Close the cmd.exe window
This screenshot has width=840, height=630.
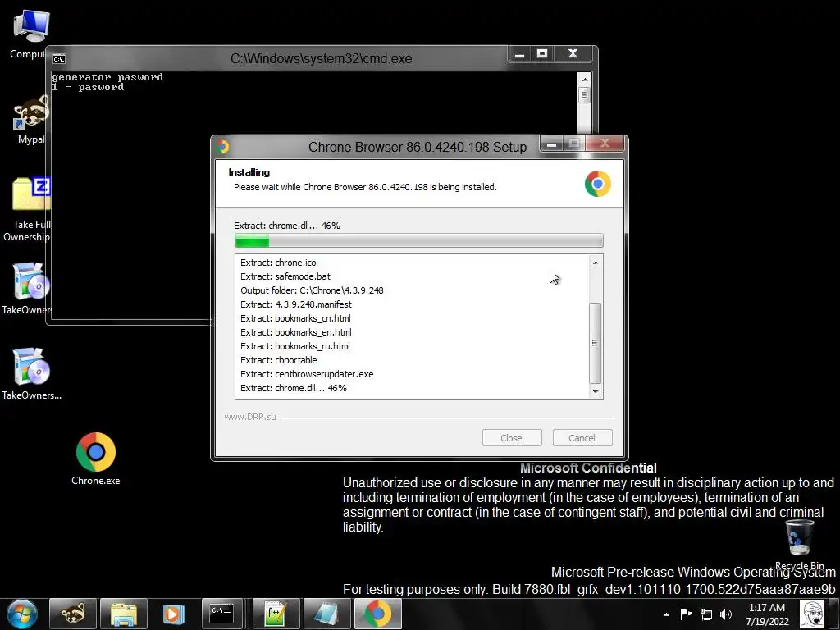coord(573,54)
